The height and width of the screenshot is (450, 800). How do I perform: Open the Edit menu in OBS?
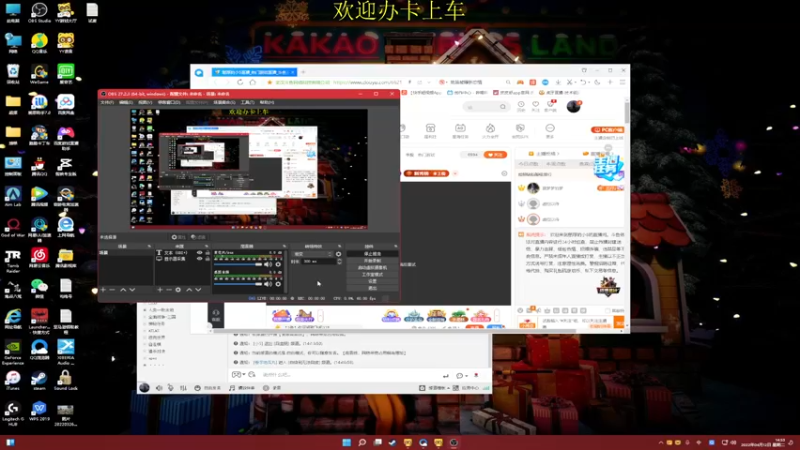click(x=126, y=102)
